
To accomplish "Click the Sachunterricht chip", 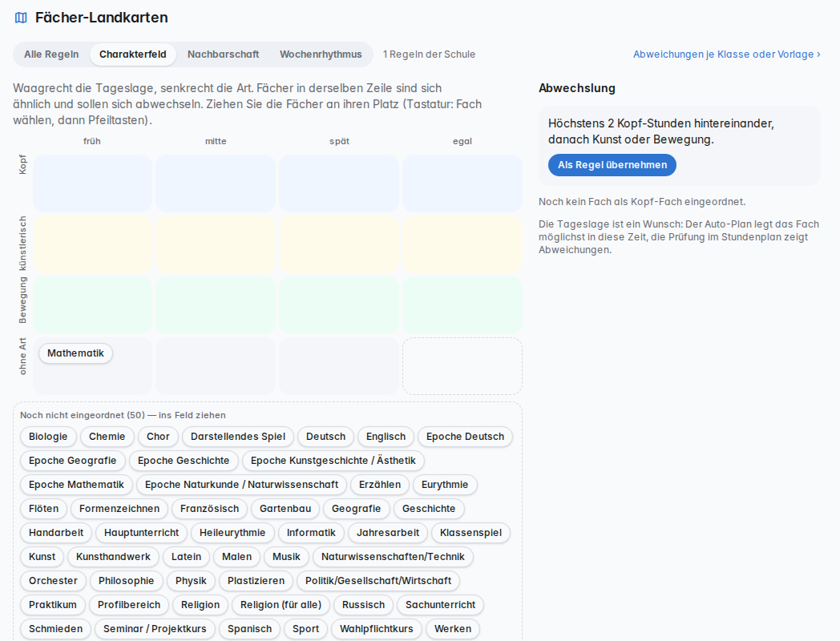I will coord(440,605).
